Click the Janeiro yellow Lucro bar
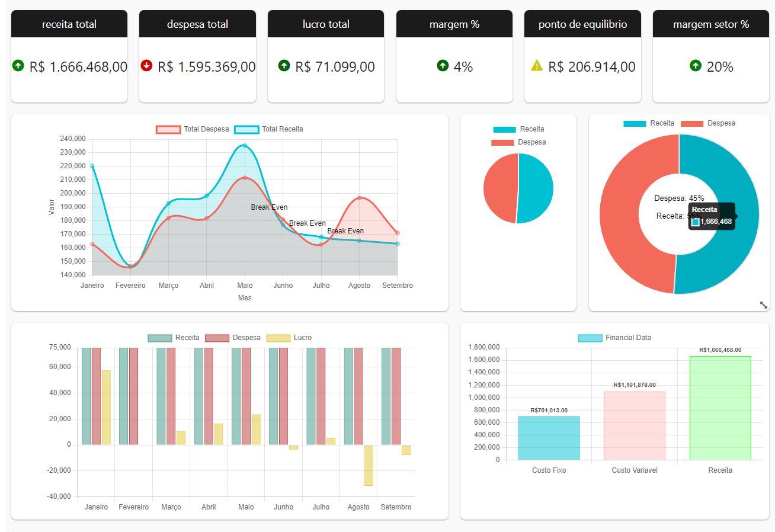Screen dimensions: 775x532 coord(106,408)
